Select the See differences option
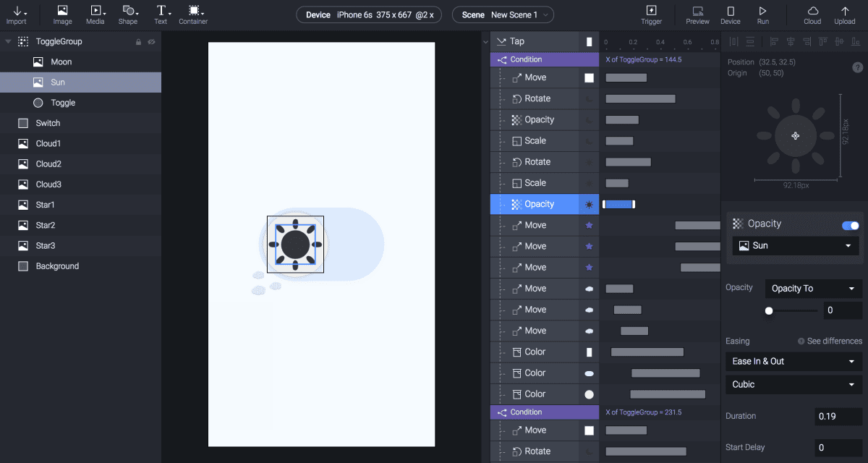Image resolution: width=868 pixels, height=463 pixels. [x=830, y=341]
